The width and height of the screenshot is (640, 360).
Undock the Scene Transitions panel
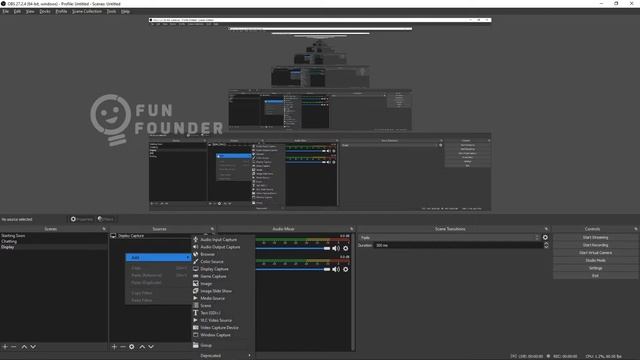coord(546,229)
